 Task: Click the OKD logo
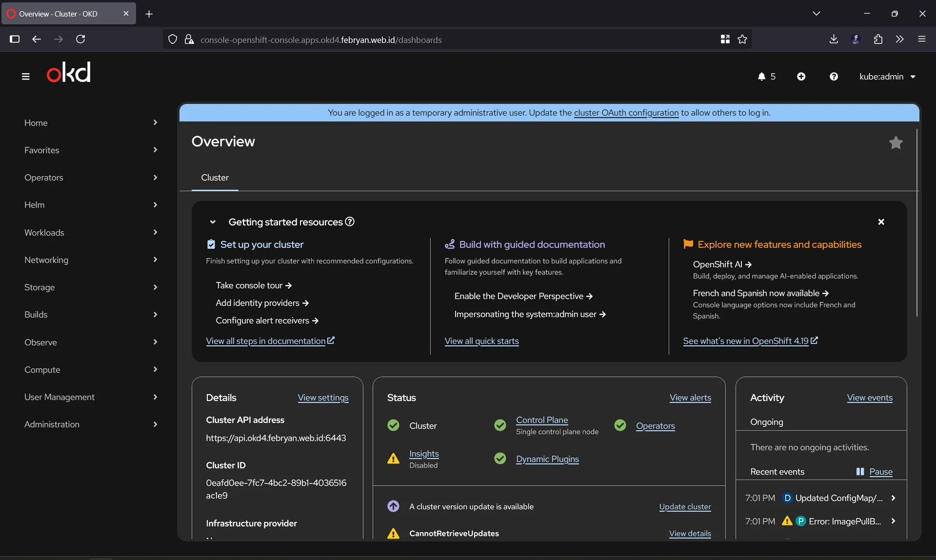pyautogui.click(x=68, y=72)
